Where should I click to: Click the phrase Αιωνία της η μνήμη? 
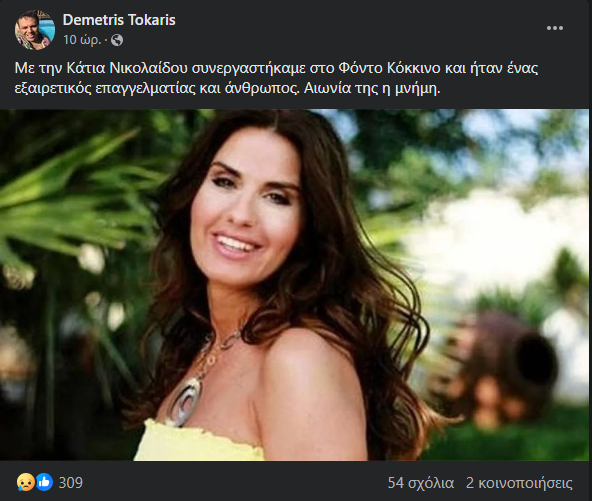pos(372,88)
